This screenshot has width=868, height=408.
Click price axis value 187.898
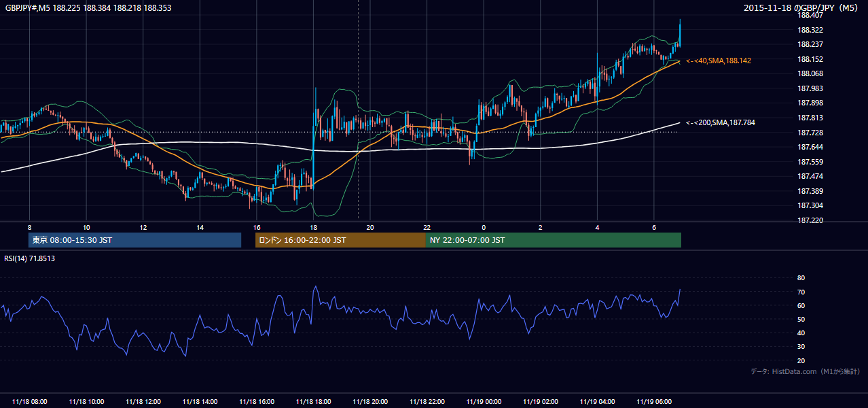[811, 103]
